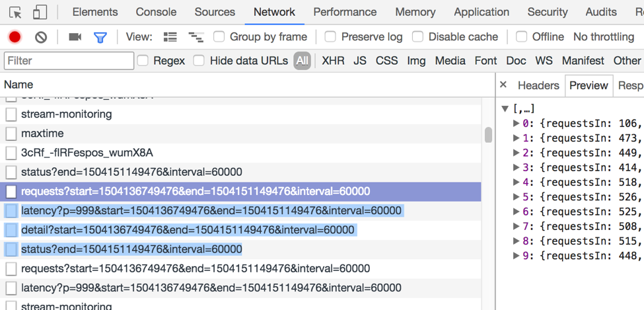The width and height of the screenshot is (644, 310).
Task: Switch to large request rows view icon
Action: click(x=170, y=37)
